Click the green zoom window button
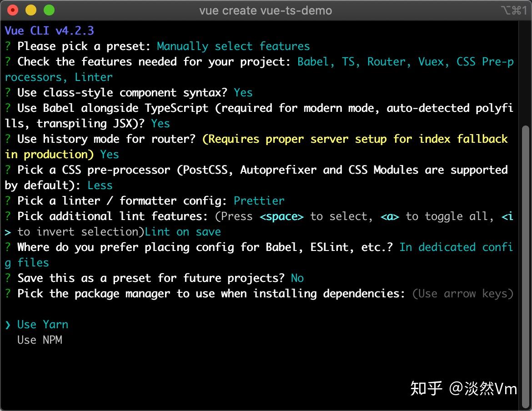532x411 pixels. pyautogui.click(x=49, y=10)
